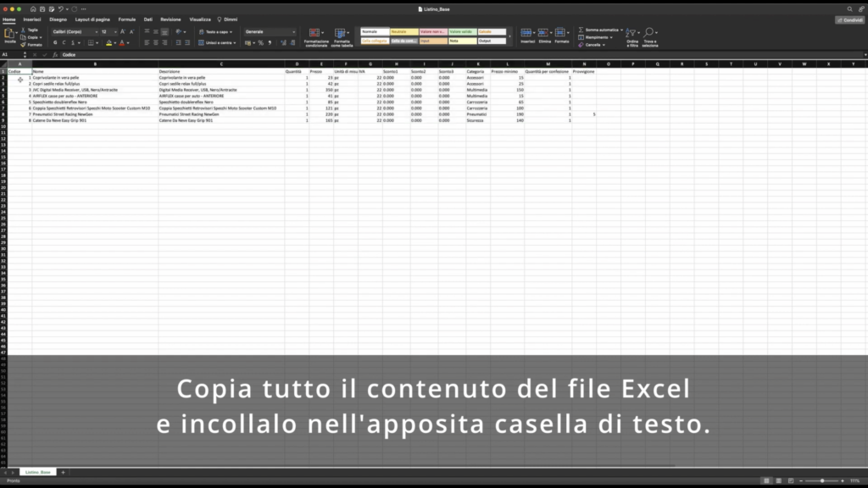Open Ordina e filtra
The image size is (868, 488).
pyautogui.click(x=632, y=34)
